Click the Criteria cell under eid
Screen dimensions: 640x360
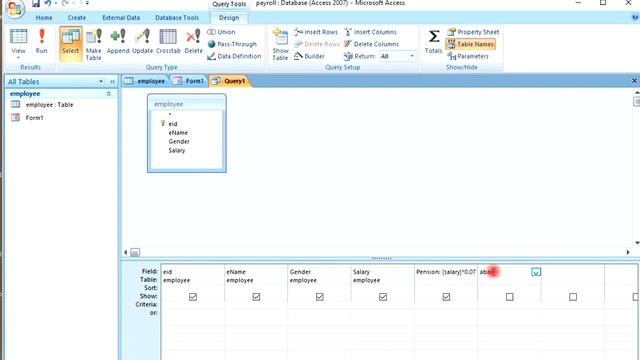coord(193,305)
